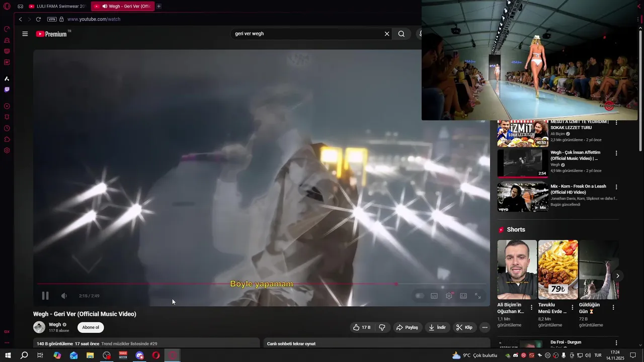Seek on the red video progress bar
The height and width of the screenshot is (362, 644).
tap(262, 284)
